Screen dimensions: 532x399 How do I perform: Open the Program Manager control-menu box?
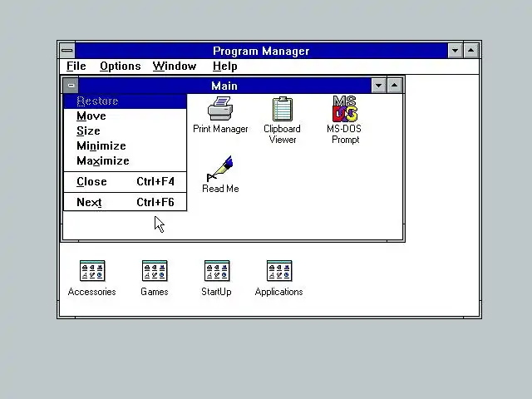tap(67, 51)
